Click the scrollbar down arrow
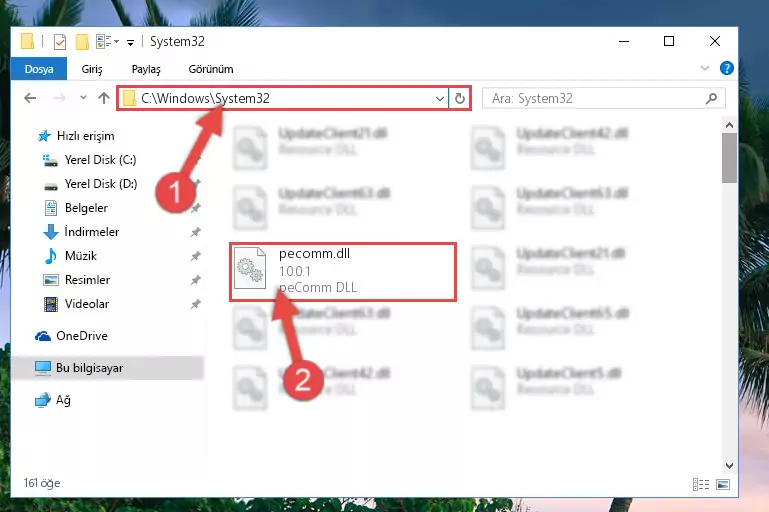The image size is (769, 512). coord(729,465)
